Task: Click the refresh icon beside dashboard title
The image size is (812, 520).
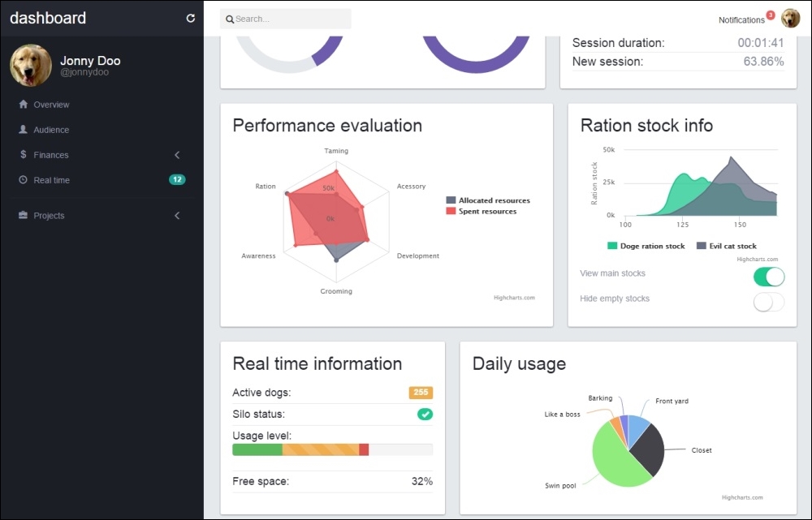Action: (191, 18)
